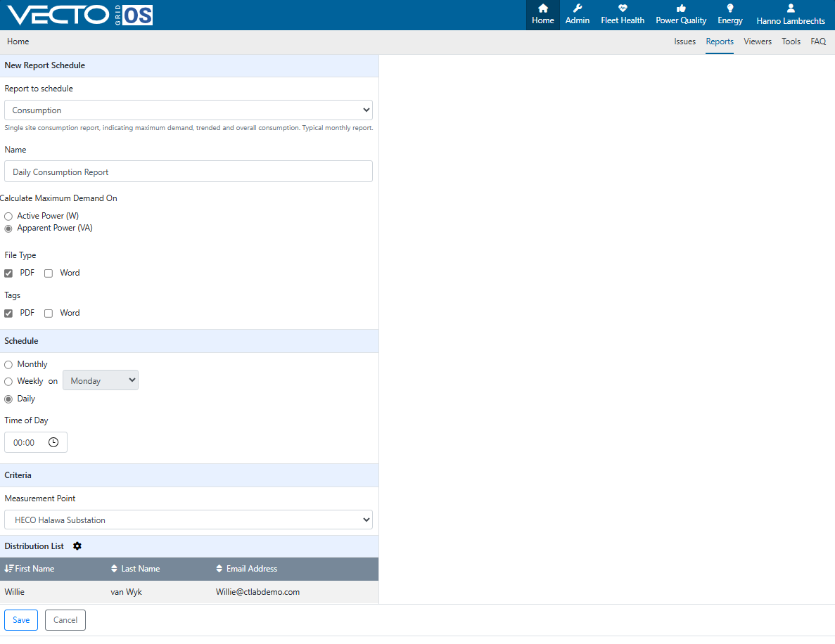Screen dimensions: 835x644
Task: Click the Cancel button
Action: point(65,620)
